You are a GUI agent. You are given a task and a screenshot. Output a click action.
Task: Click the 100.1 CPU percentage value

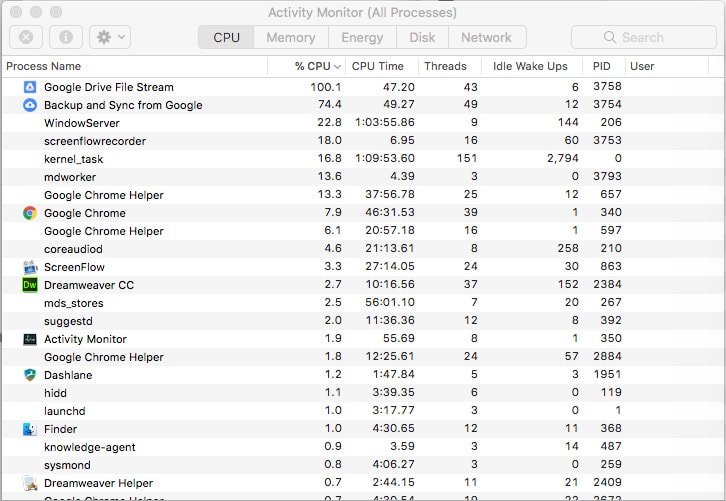tap(325, 87)
